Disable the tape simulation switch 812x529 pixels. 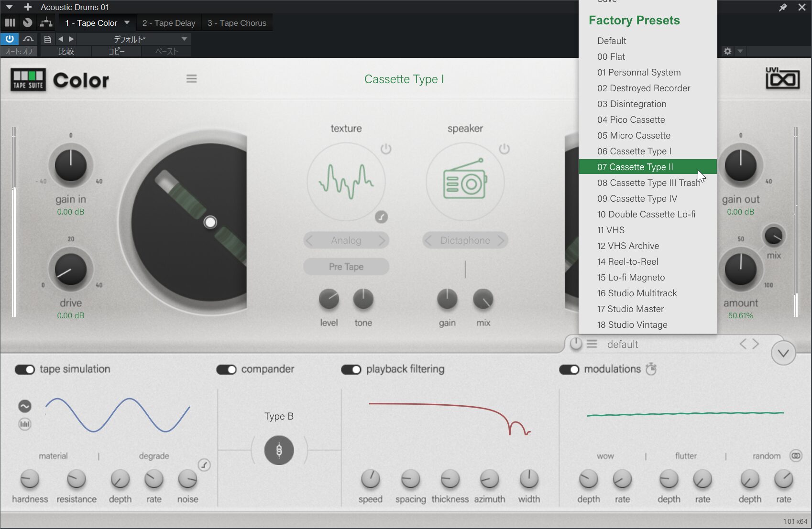click(25, 369)
